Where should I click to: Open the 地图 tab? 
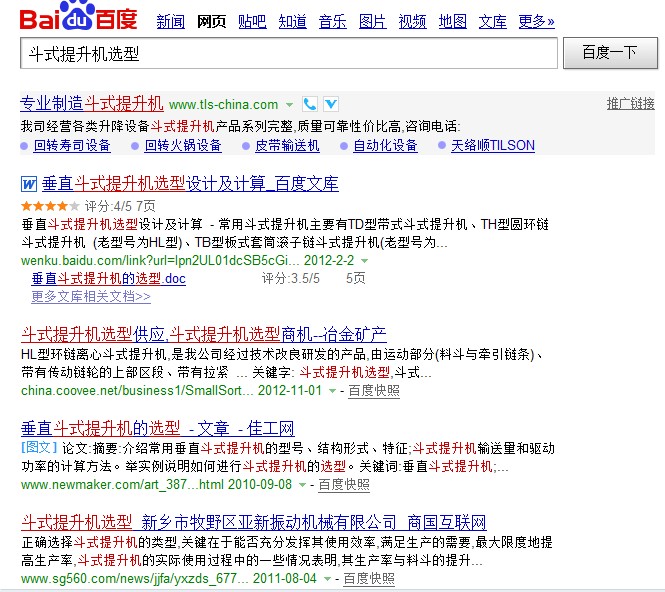pyautogui.click(x=453, y=21)
